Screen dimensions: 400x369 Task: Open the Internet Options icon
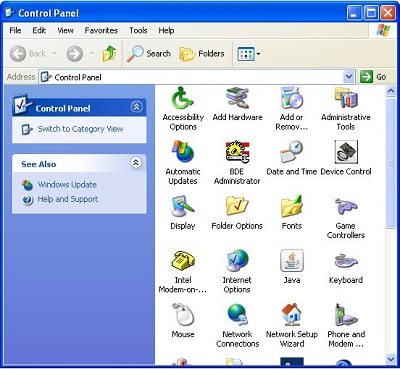[237, 261]
